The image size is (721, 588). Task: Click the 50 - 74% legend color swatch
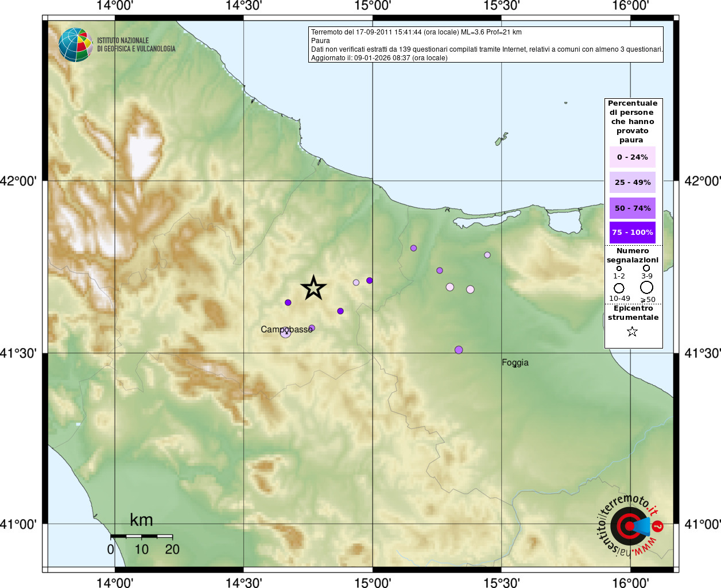[632, 208]
